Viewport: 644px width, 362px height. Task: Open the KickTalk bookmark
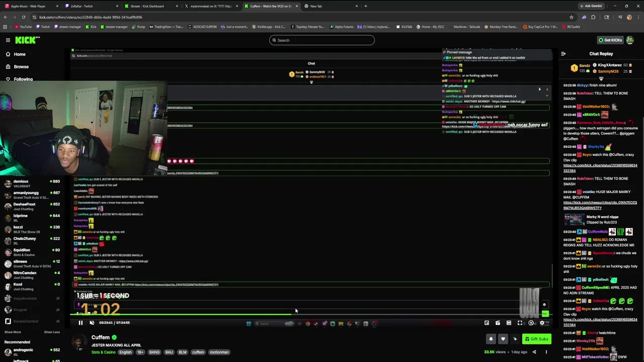tap(404, 27)
